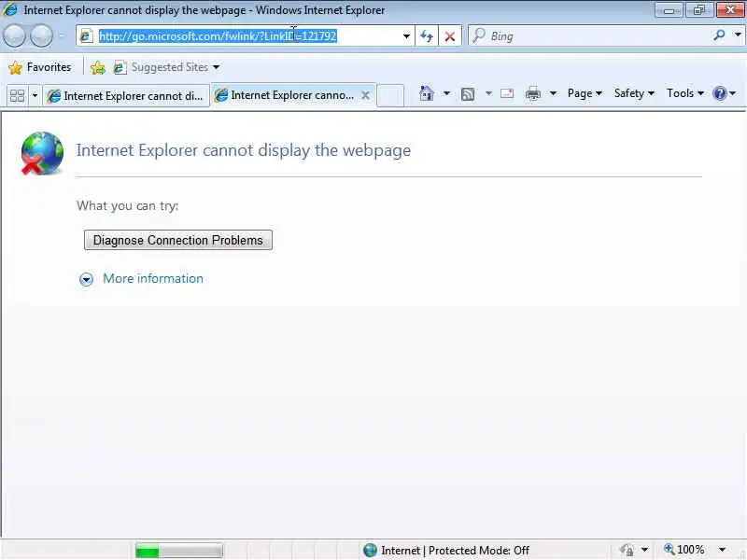Viewport: 747px width, 560px height.
Task: Open the Print options dropdown arrow
Action: pyautogui.click(x=553, y=93)
